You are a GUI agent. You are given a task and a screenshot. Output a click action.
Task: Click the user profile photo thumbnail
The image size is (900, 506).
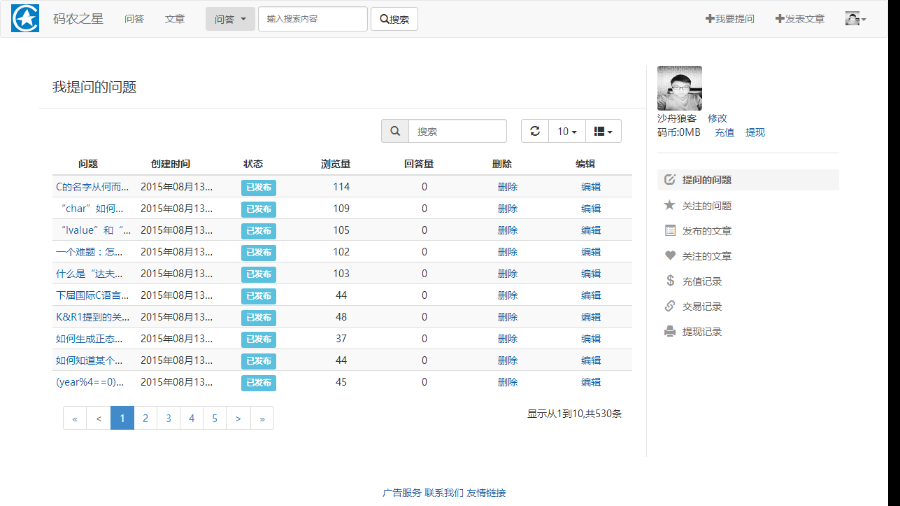click(679, 88)
